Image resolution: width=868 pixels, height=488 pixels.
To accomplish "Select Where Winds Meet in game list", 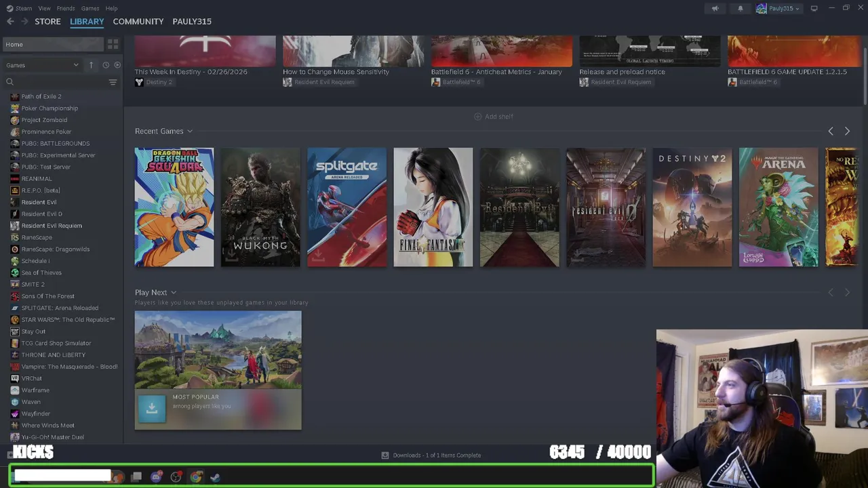I will coord(47,426).
